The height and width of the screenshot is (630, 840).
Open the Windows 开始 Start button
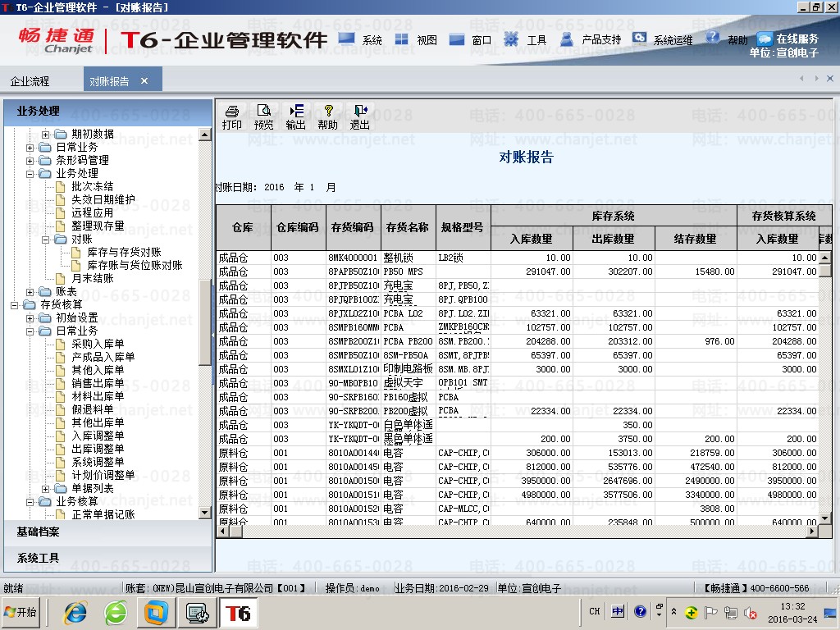pyautogui.click(x=21, y=612)
